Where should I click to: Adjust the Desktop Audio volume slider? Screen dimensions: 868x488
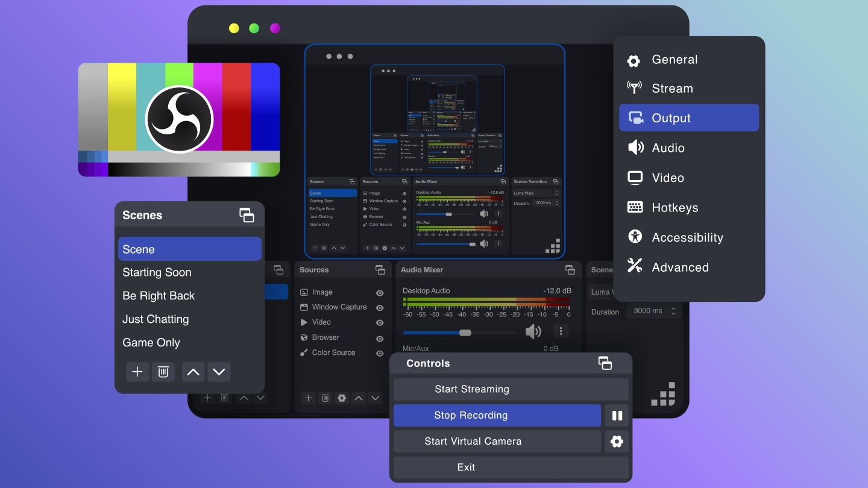(464, 332)
